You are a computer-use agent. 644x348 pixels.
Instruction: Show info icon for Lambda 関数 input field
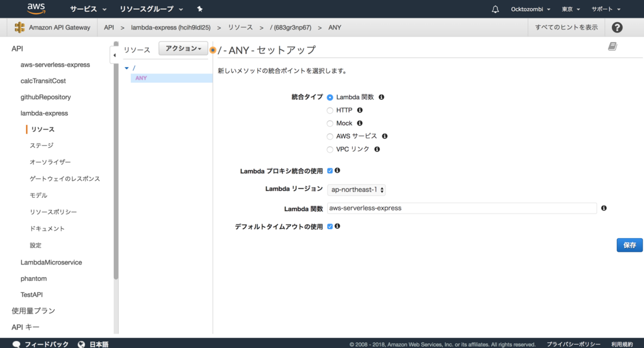[x=604, y=208]
